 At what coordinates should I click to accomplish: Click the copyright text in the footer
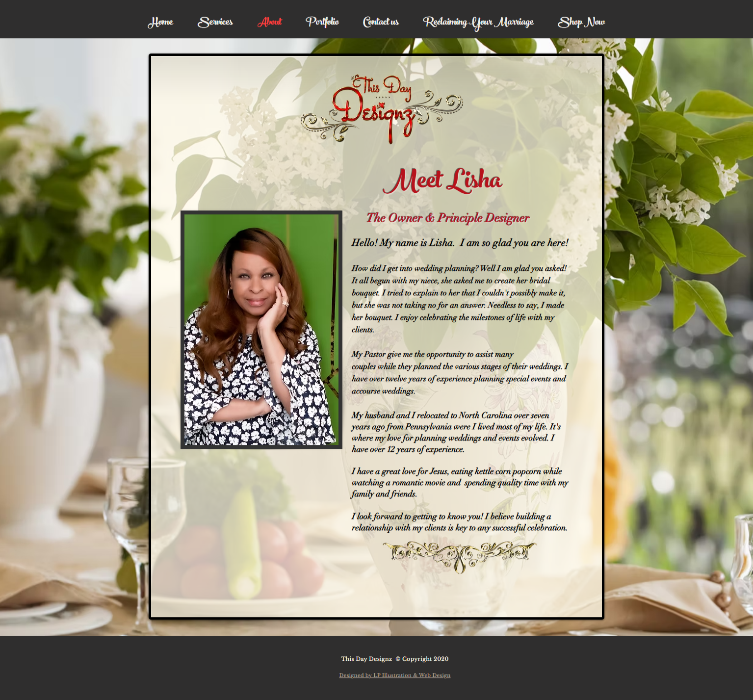pyautogui.click(x=394, y=659)
